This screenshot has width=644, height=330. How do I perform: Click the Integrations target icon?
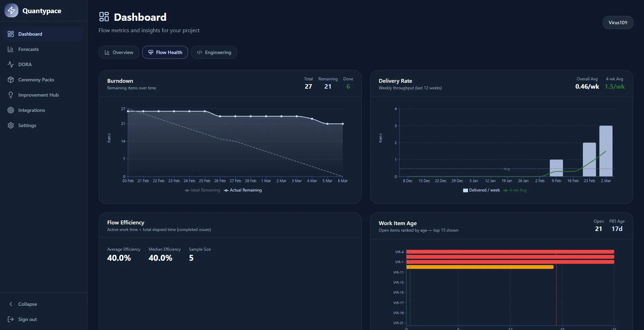click(11, 110)
